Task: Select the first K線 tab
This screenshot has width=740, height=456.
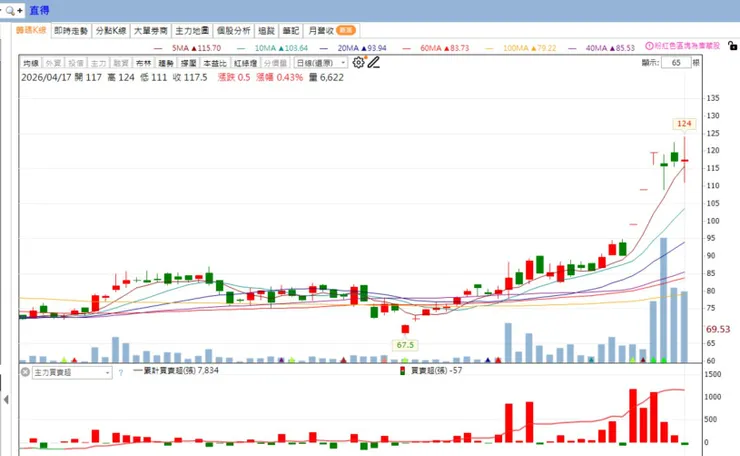Action: (31, 30)
